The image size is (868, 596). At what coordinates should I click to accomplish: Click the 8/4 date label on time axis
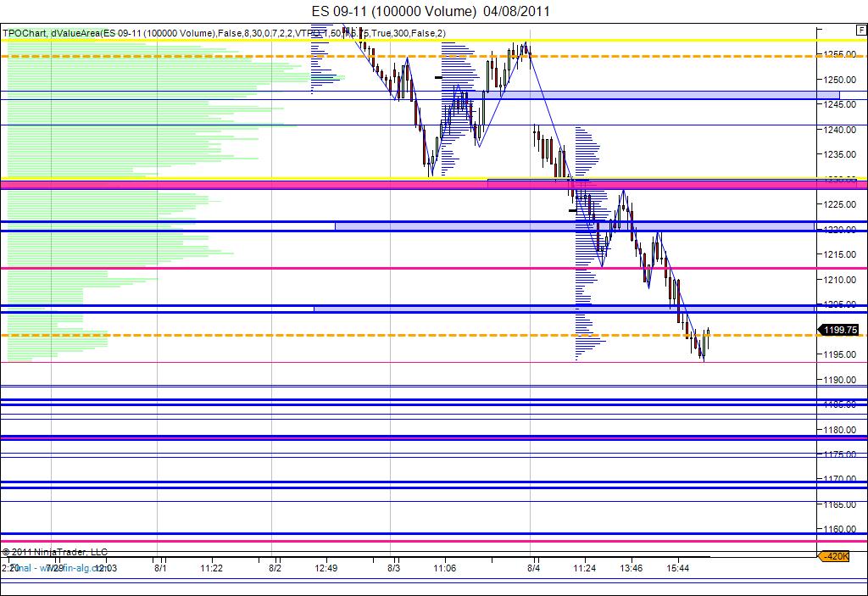click(534, 568)
